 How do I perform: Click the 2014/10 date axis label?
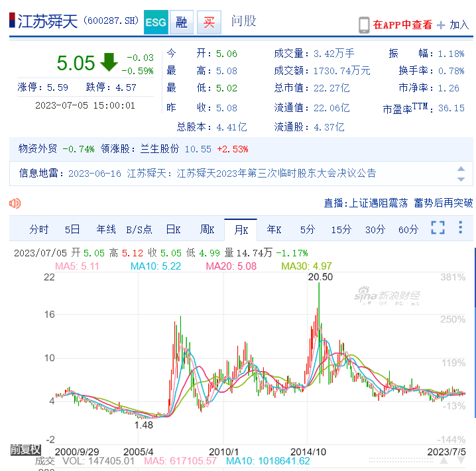[308, 452]
